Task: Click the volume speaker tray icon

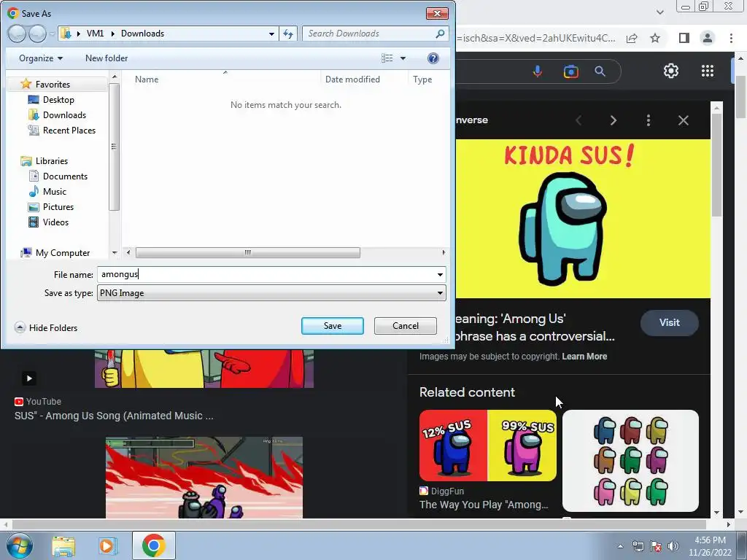Action: [x=673, y=546]
